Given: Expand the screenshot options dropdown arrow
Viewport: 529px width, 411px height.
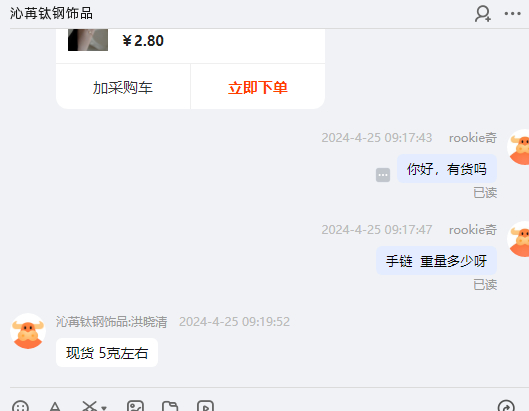Looking at the screenshot, I should click(x=104, y=408).
